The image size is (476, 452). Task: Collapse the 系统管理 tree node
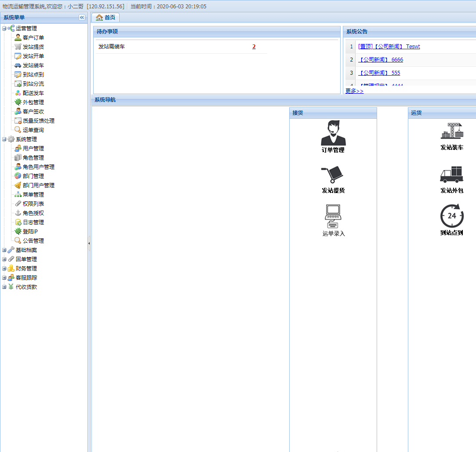coord(4,139)
